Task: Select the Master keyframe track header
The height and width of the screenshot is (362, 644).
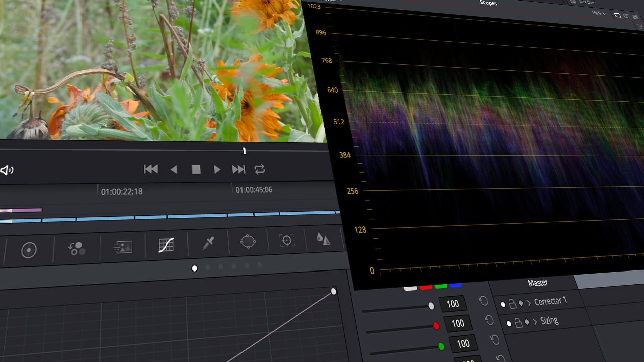Action: (538, 283)
